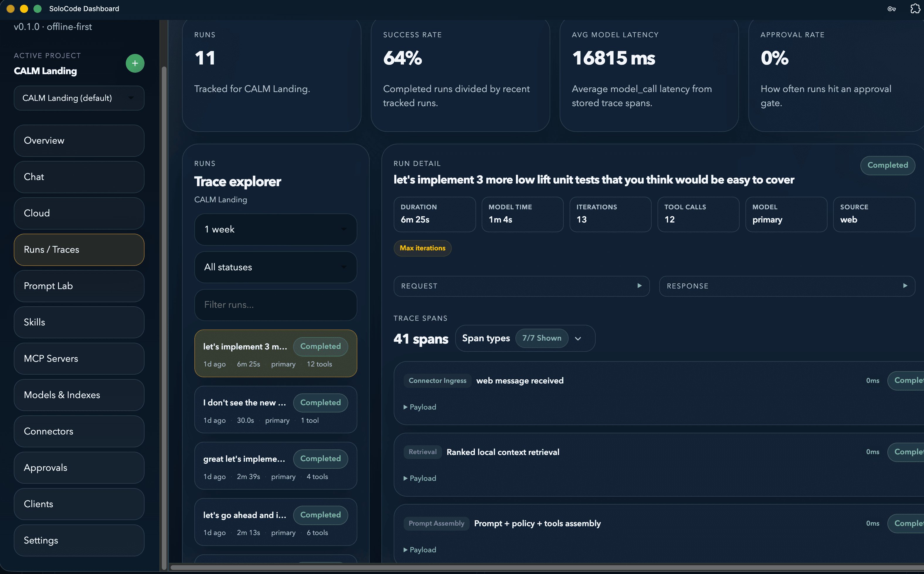Click the v0.1.0 · offline-first version label

[53, 27]
